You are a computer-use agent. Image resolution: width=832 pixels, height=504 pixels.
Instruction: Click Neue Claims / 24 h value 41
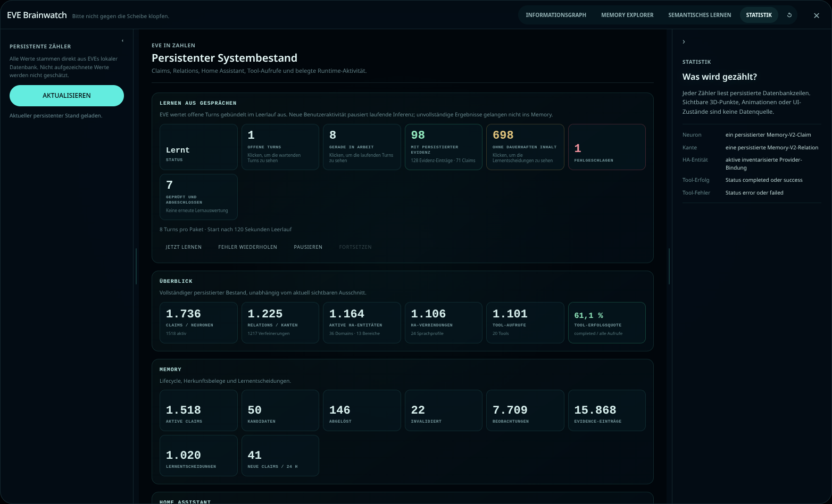tap(254, 455)
